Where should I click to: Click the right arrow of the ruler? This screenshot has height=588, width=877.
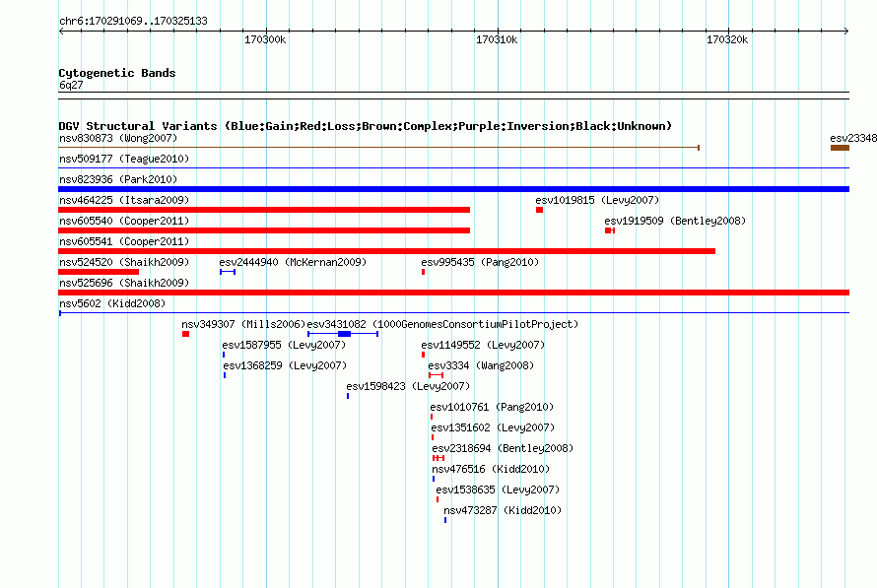click(845, 31)
